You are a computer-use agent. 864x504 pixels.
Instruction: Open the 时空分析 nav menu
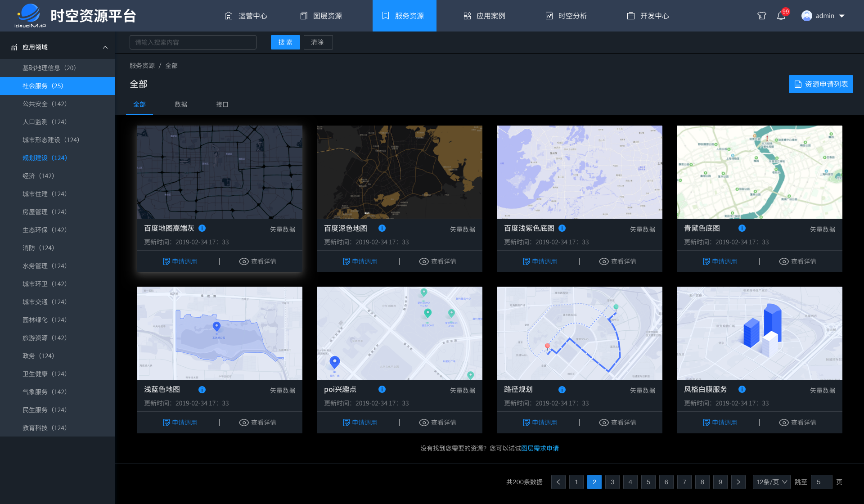567,16
